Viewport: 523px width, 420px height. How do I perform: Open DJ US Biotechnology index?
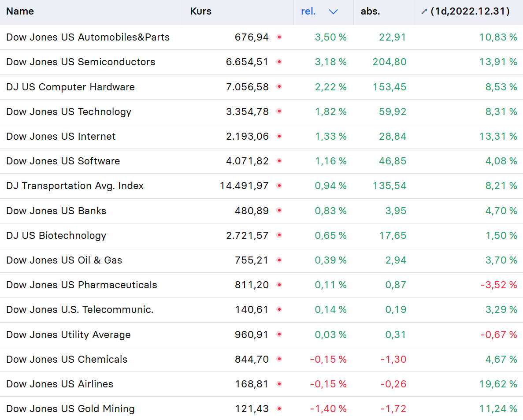(56, 235)
